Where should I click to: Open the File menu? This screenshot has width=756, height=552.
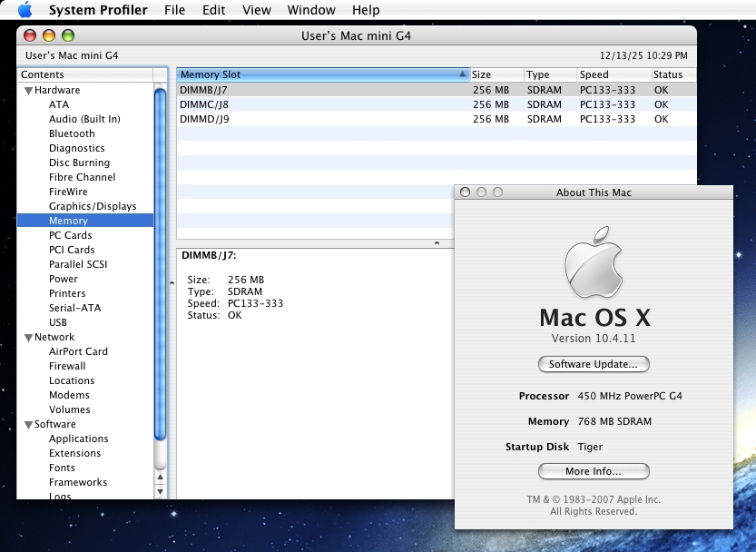(x=174, y=10)
